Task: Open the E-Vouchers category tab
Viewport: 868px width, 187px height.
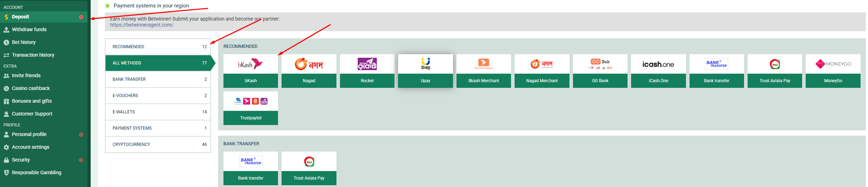Action: pos(158,96)
